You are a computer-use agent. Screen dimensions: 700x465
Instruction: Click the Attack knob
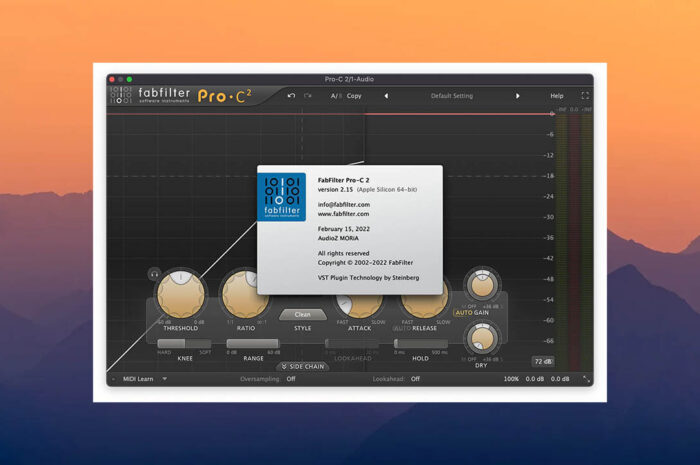360,306
